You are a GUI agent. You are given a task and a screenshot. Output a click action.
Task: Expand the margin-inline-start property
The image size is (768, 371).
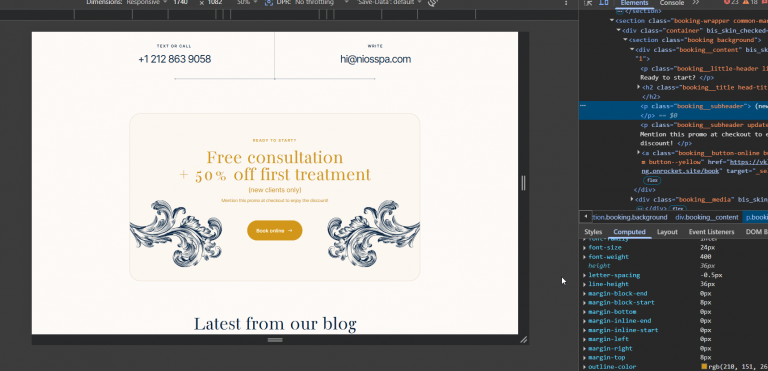tap(584, 330)
